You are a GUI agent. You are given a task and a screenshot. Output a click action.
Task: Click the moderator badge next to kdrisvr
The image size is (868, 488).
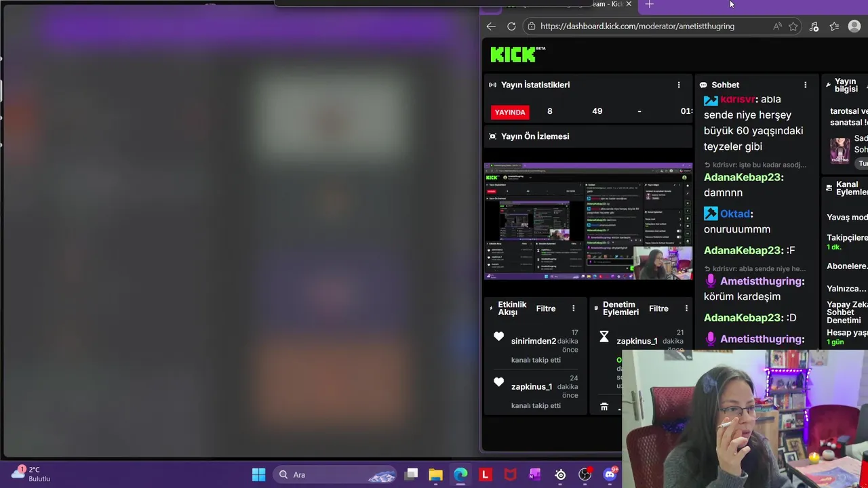[711, 100]
